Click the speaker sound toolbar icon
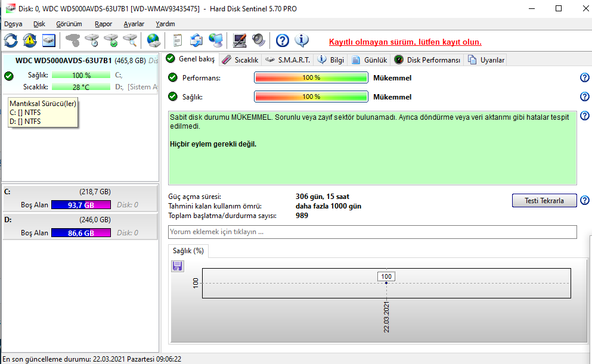This screenshot has width=592, height=364. 259,41
